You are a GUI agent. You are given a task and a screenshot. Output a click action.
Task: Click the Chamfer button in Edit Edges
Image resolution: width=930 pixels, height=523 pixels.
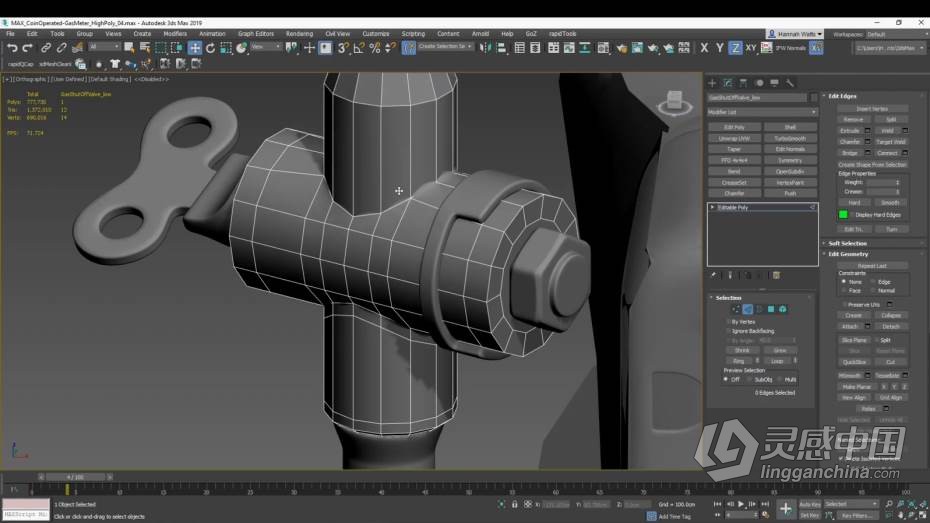point(850,142)
